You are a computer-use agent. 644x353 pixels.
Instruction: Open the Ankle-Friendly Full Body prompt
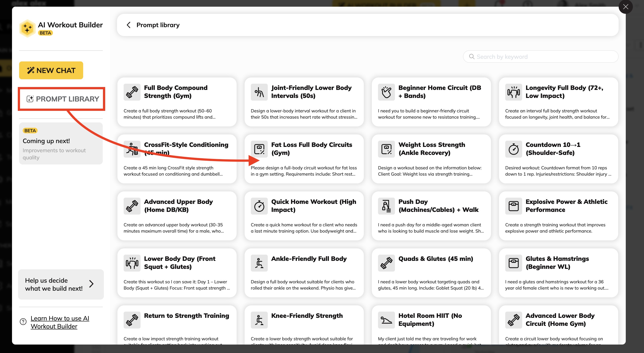tap(304, 273)
